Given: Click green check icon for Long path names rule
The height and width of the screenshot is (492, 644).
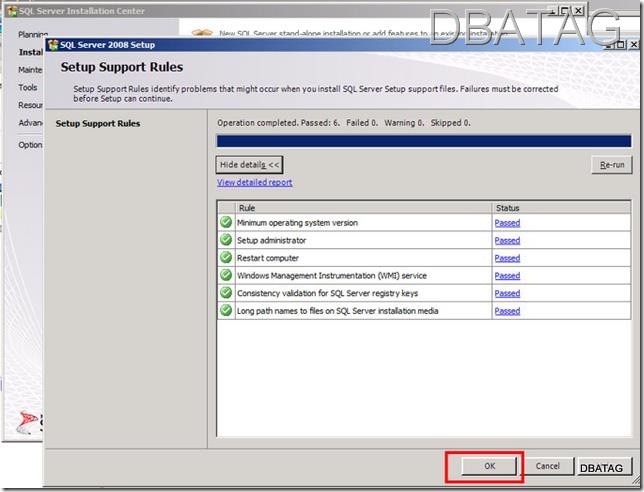Looking at the screenshot, I should click(226, 311).
